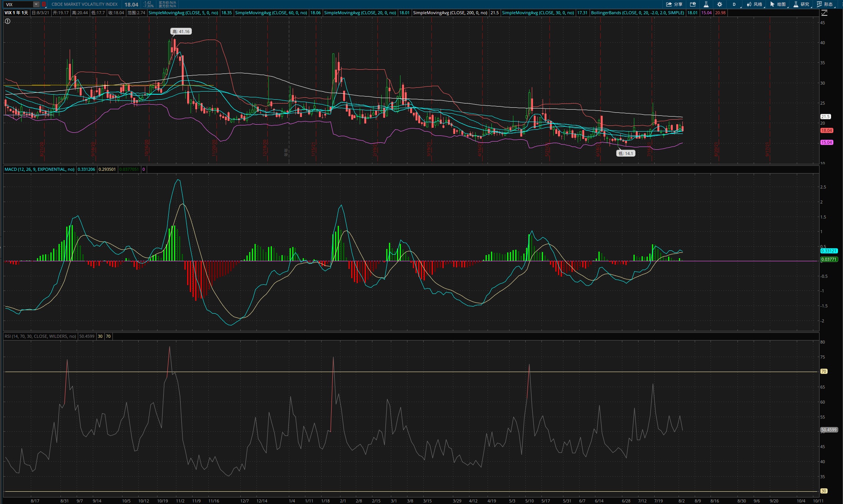The width and height of the screenshot is (843, 504).
Task: Expand the 风格 chart style dropdown
Action: pos(755,4)
